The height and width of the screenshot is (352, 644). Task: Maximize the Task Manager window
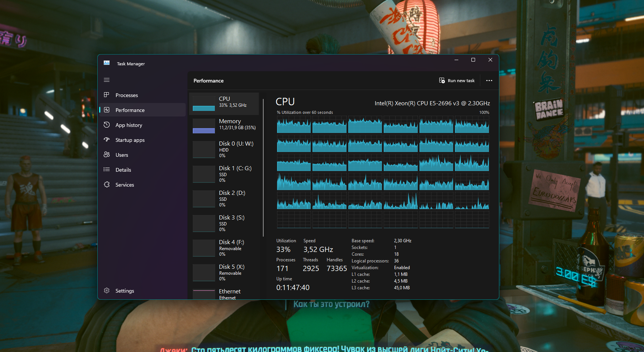pos(473,60)
